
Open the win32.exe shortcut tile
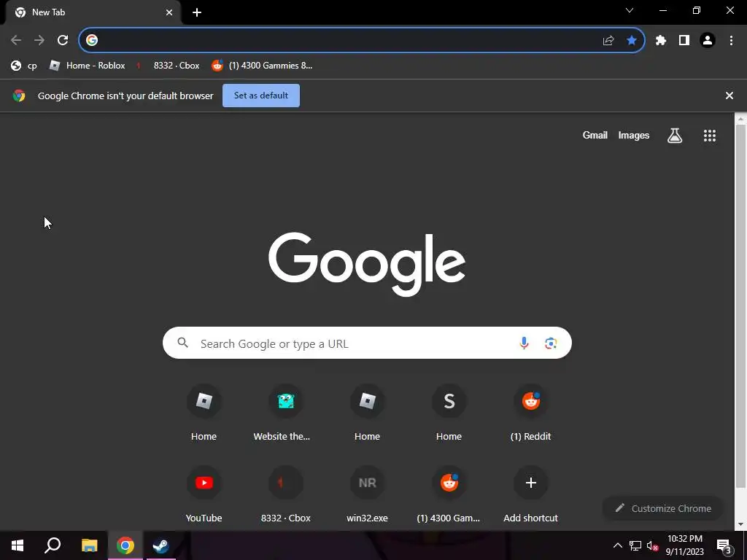click(368, 495)
